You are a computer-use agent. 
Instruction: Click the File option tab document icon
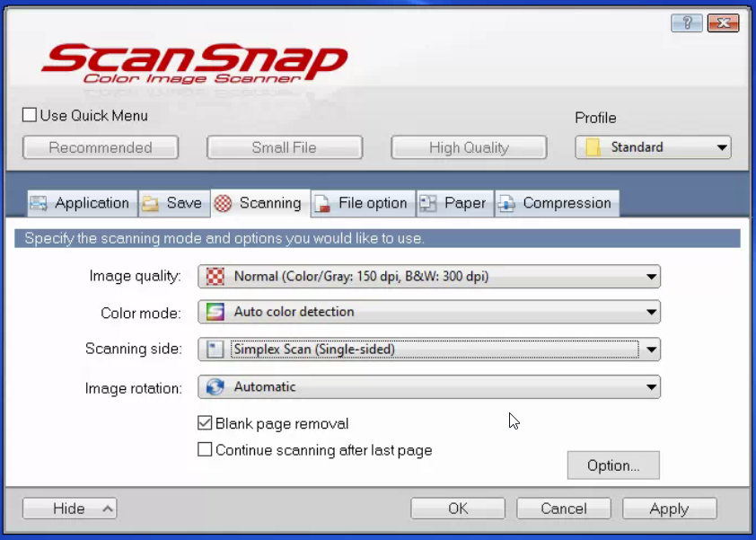(322, 203)
